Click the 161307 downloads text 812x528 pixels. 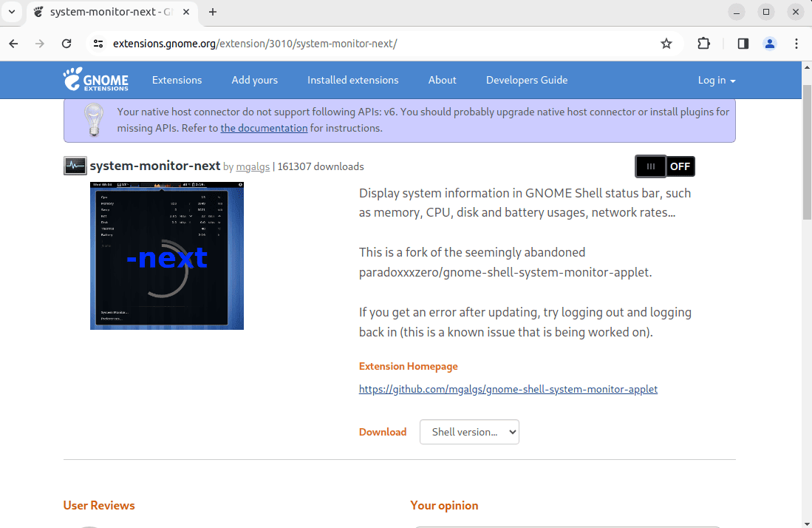[x=321, y=167]
